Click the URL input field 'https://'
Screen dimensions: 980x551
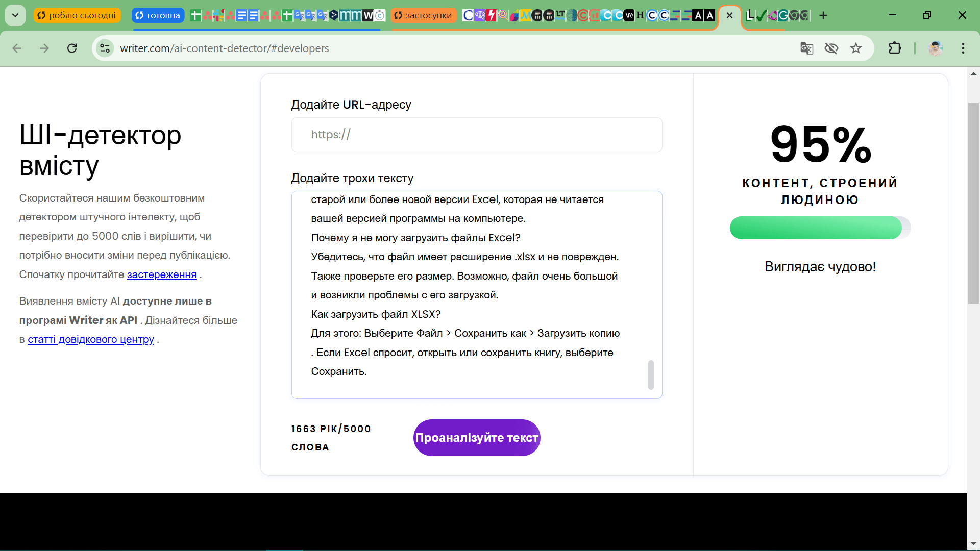477,135
